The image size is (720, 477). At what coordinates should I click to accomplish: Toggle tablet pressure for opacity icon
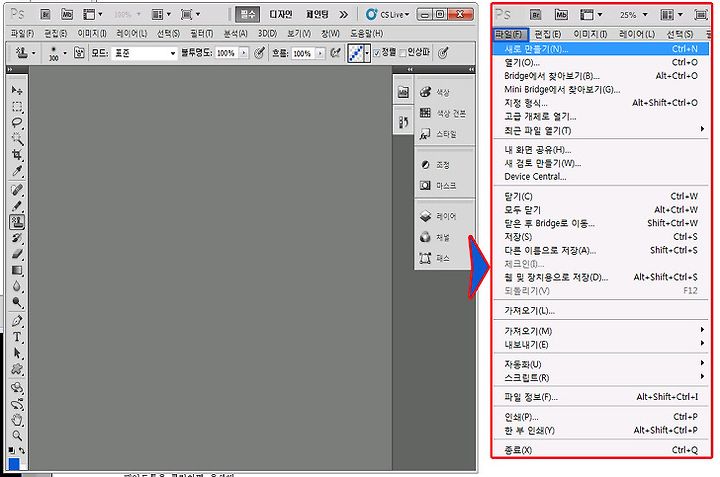click(x=259, y=53)
